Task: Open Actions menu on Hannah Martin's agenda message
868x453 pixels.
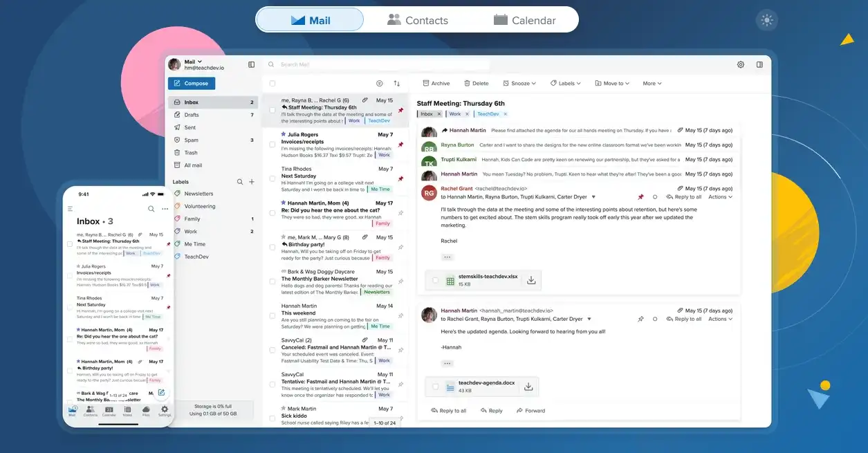Action: click(x=720, y=319)
